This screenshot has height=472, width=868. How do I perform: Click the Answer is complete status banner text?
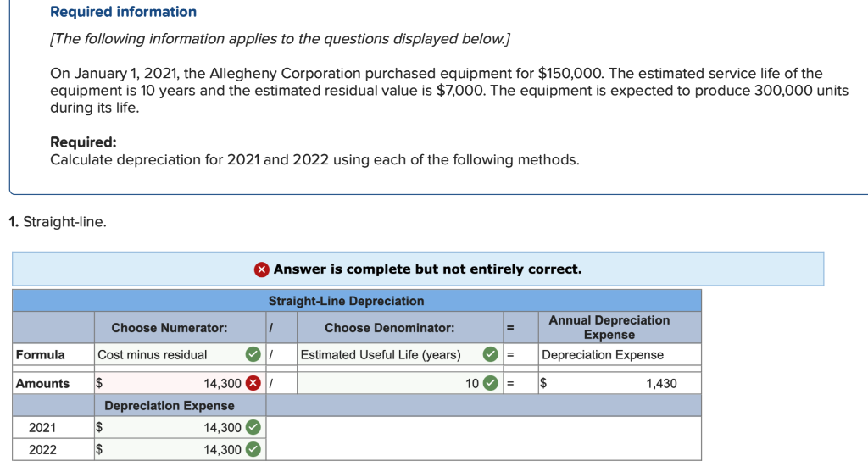point(427,269)
